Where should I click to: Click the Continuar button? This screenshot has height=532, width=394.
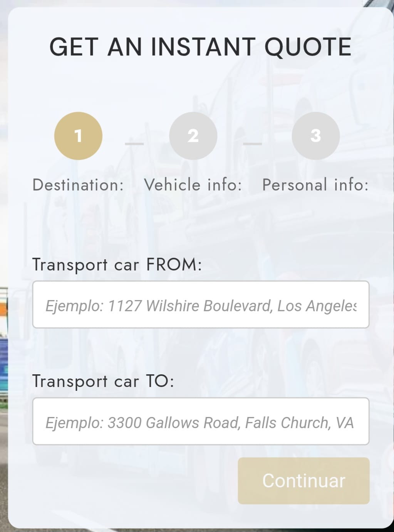click(303, 481)
